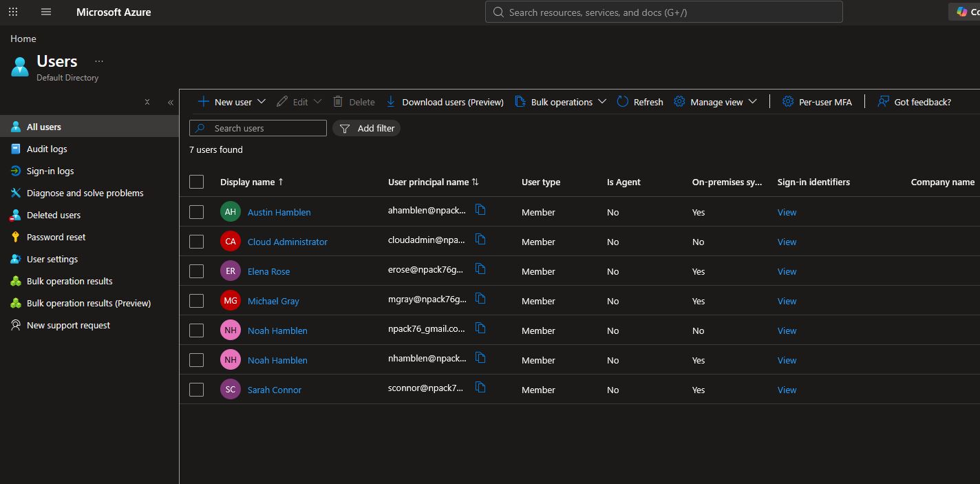This screenshot has width=980, height=484.
Task: View sign-in identifiers for Michael Gray
Action: point(787,301)
